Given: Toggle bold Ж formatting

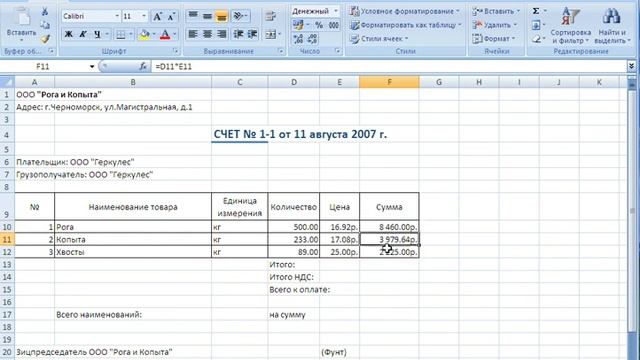Looking at the screenshot, I should tap(69, 34).
